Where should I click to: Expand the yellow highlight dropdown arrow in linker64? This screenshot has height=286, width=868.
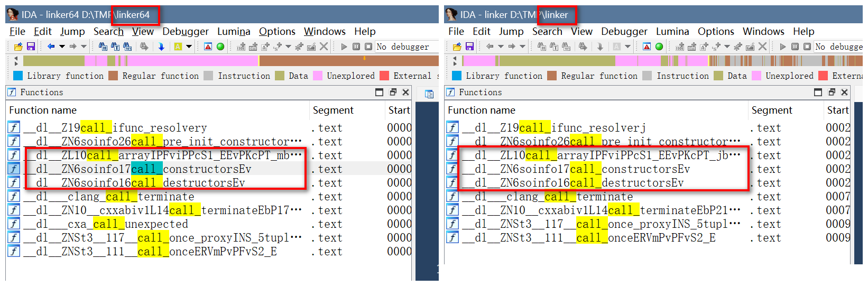pyautogui.click(x=189, y=47)
